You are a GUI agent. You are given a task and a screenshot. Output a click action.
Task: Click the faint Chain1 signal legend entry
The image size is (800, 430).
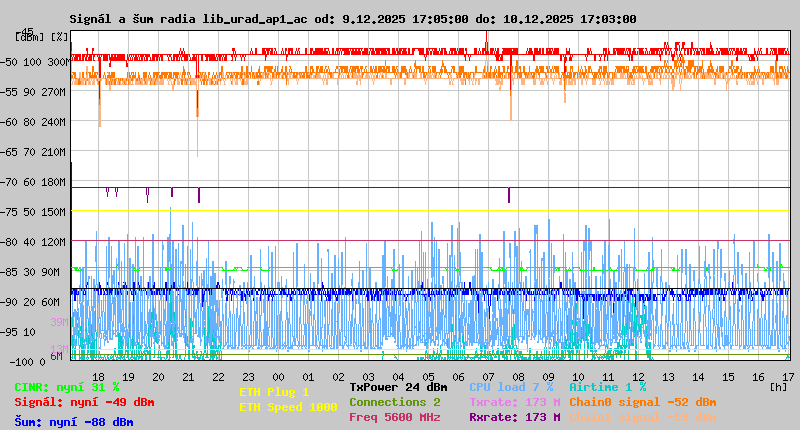pyautogui.click(x=642, y=417)
